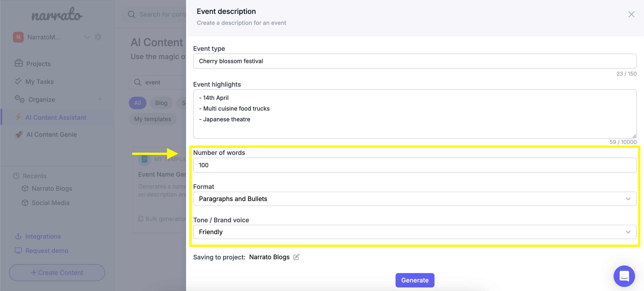Viewport: 644px width, 291px height.
Task: Click the Projects briefcase icon
Action: coord(19,63)
